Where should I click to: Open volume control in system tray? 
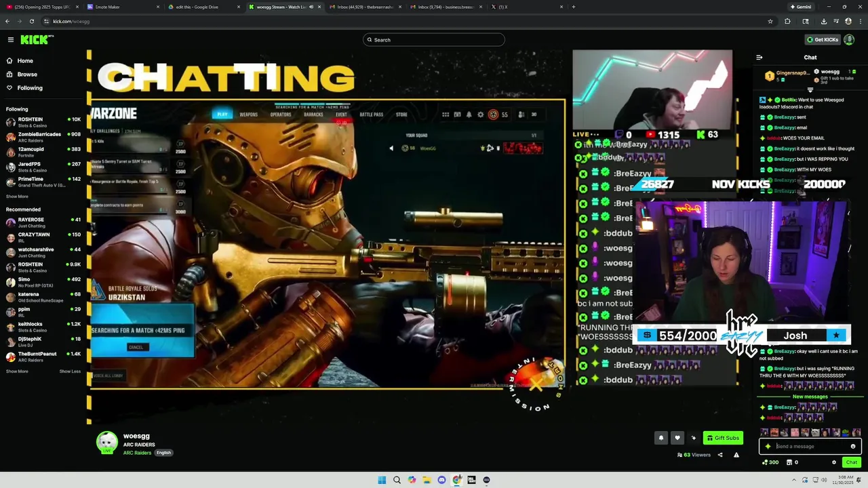tap(824, 480)
